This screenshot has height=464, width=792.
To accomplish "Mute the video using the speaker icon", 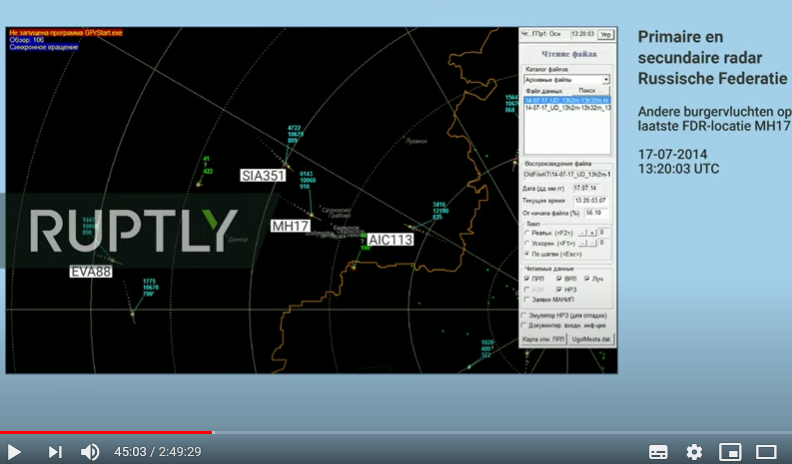I will pos(90,451).
